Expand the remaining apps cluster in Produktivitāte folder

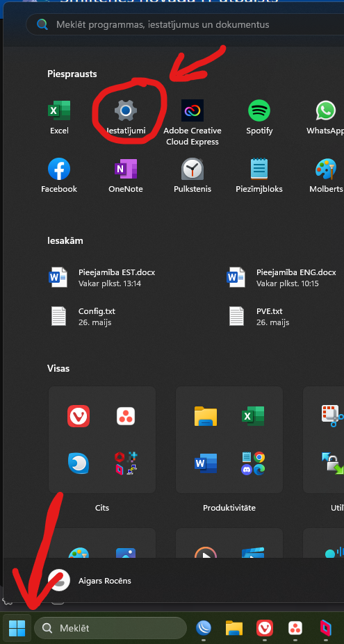[x=253, y=463]
